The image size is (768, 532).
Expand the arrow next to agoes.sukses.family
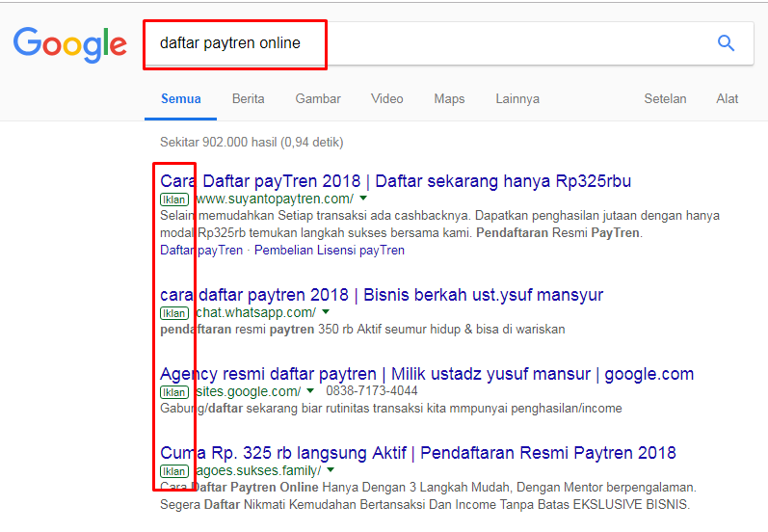(331, 469)
